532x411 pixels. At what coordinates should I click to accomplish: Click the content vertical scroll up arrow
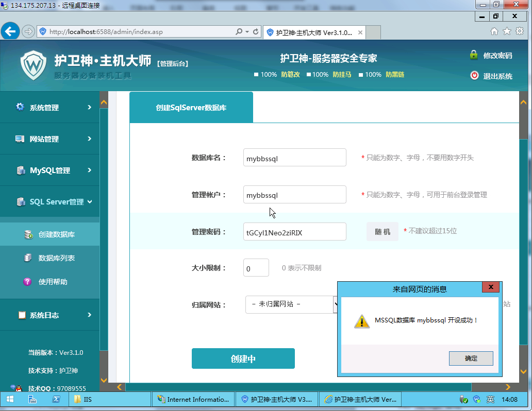(524, 102)
